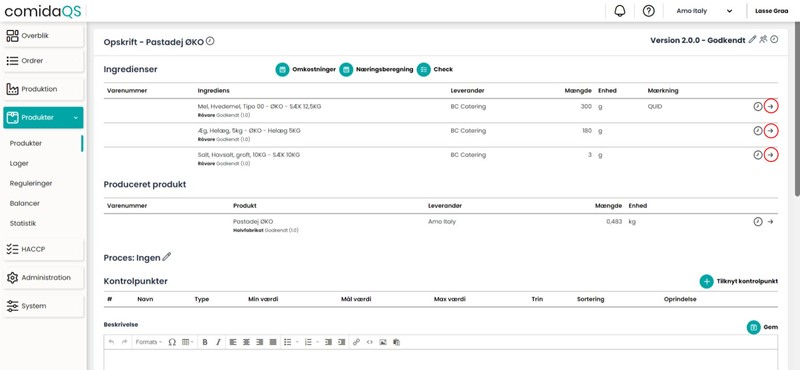This screenshot has width=800, height=370.
Task: Go to Hvedemel ingredient via arrow
Action: coord(771,106)
